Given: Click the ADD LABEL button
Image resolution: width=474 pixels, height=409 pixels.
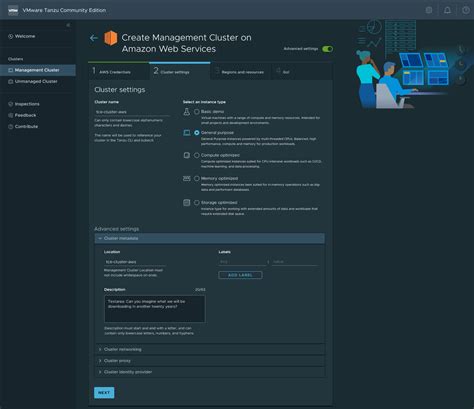Looking at the screenshot, I should pos(240,275).
